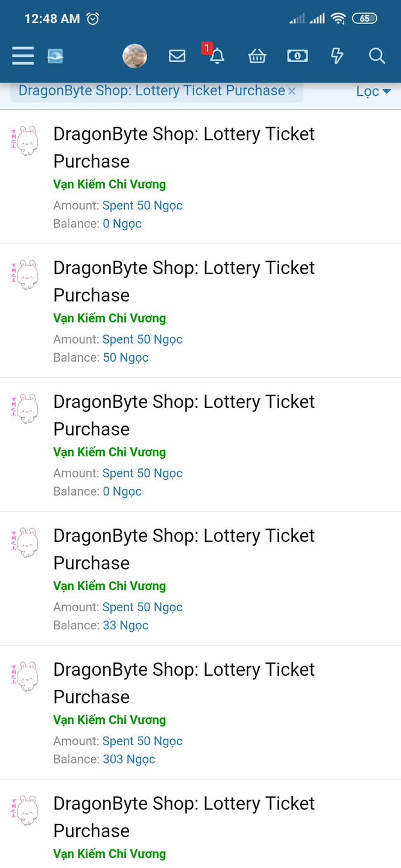Open notifications bell with red badge

coord(216,56)
